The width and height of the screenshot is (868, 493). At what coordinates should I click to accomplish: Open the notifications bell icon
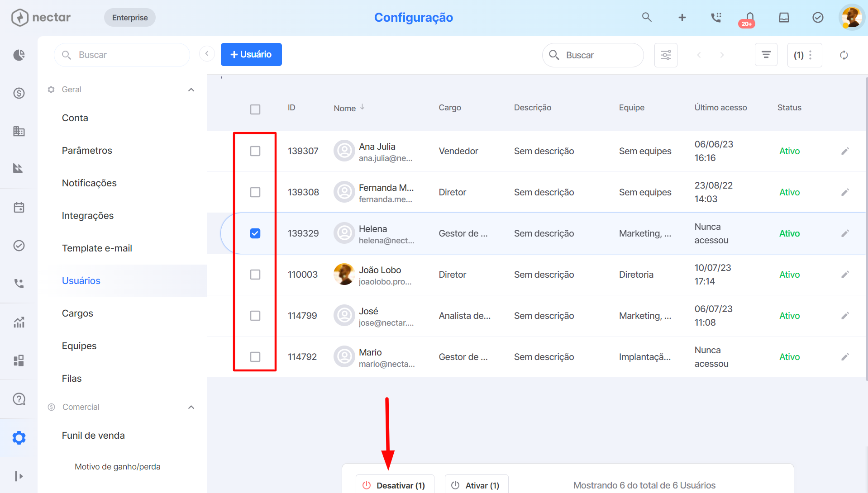[x=749, y=18]
